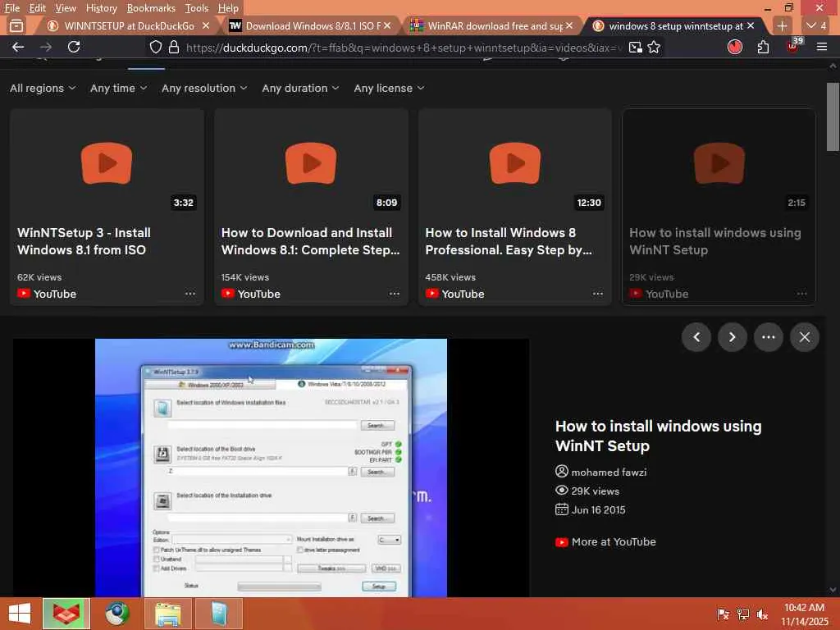This screenshot has width=840, height=630.
Task: Play the WinNTSetup 3 video thumbnail
Action: [x=107, y=163]
